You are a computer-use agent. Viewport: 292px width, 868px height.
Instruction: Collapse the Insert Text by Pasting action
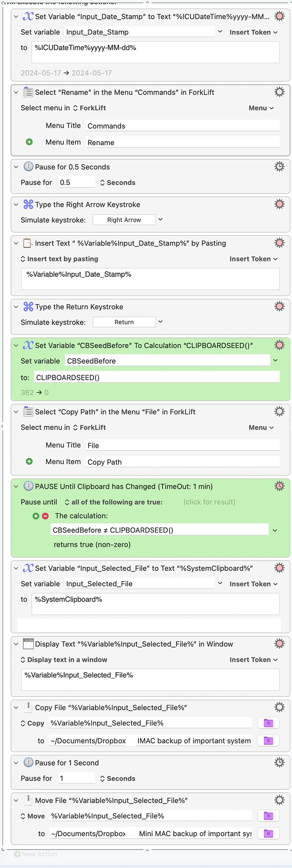16,243
